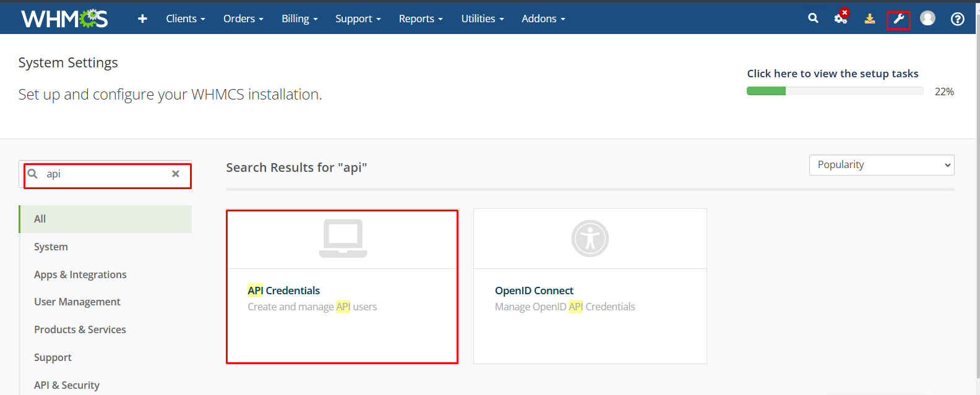Clear the api search with X
The image size is (980, 395).
pos(176,174)
